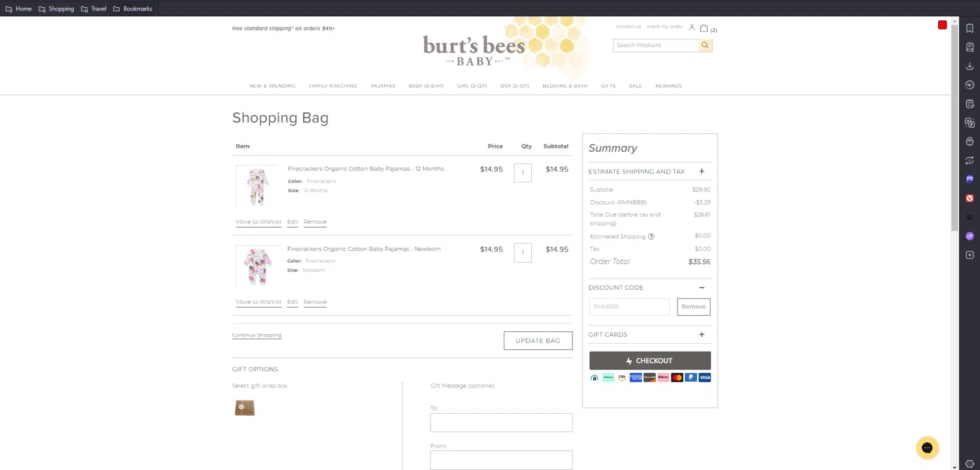Remove the 12 Months pajamas item
This screenshot has height=470, width=980.
click(x=315, y=222)
